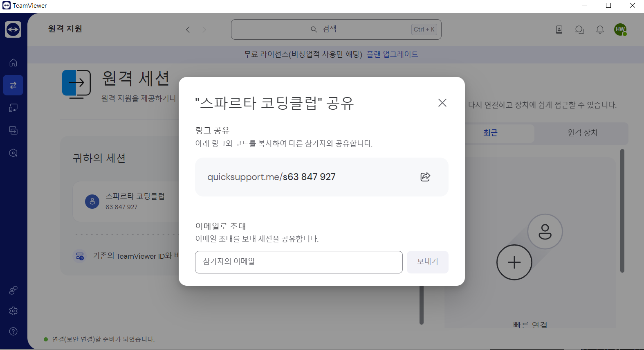The width and height of the screenshot is (644, 350).
Task: Click the session avatar icon for 스파르타 코딩클럽
Action: click(92, 201)
